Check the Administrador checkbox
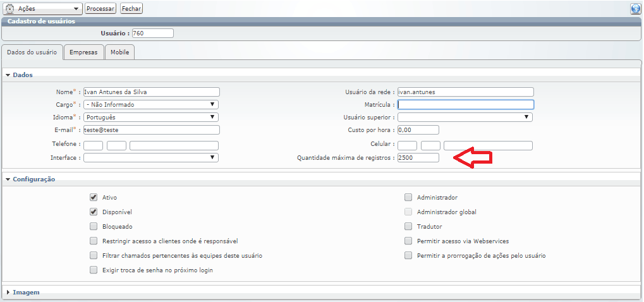This screenshot has height=302, width=644. point(408,198)
